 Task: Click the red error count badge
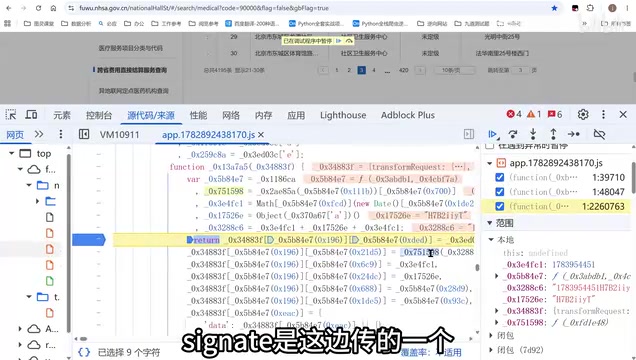(514, 115)
